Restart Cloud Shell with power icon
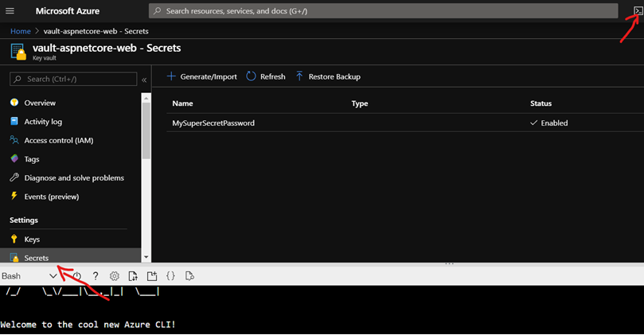The height and width of the screenshot is (335, 644). tap(76, 276)
